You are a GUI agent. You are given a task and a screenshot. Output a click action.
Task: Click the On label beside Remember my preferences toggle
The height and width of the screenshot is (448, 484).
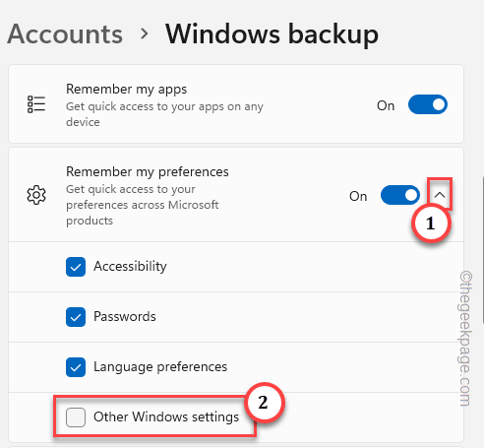click(x=358, y=196)
